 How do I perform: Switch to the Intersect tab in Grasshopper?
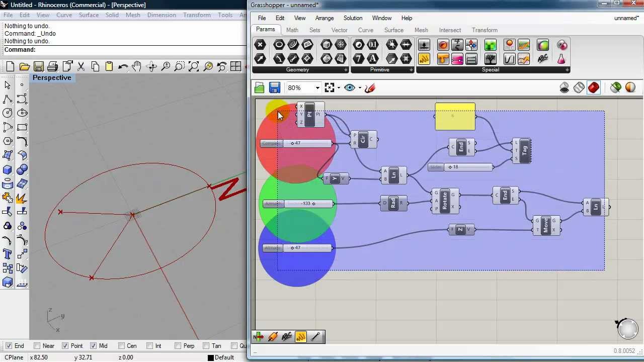pos(450,30)
